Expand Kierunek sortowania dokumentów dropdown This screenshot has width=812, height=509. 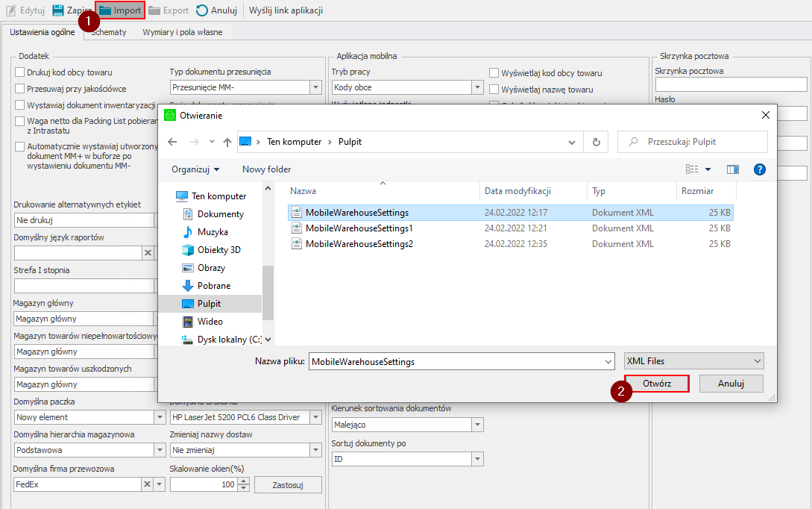477,425
